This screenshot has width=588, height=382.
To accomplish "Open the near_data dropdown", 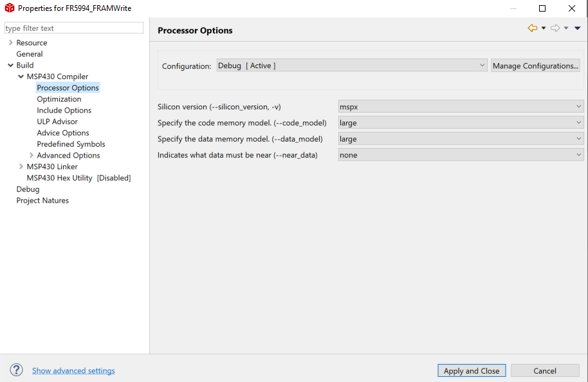I will click(x=578, y=154).
